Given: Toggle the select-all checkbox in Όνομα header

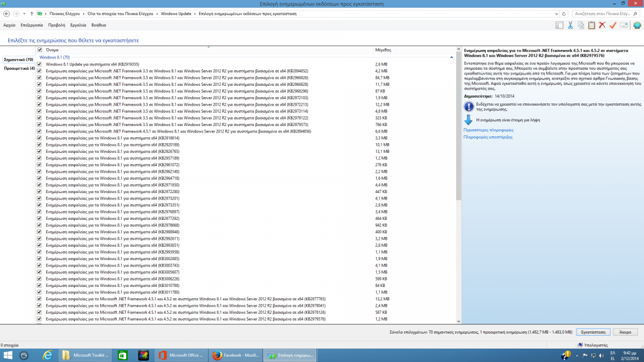Looking at the screenshot, I should [40, 50].
